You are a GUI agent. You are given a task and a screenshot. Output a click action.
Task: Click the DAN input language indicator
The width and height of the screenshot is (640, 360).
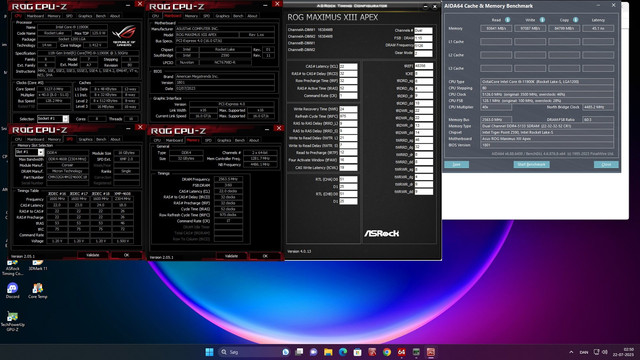(584, 352)
